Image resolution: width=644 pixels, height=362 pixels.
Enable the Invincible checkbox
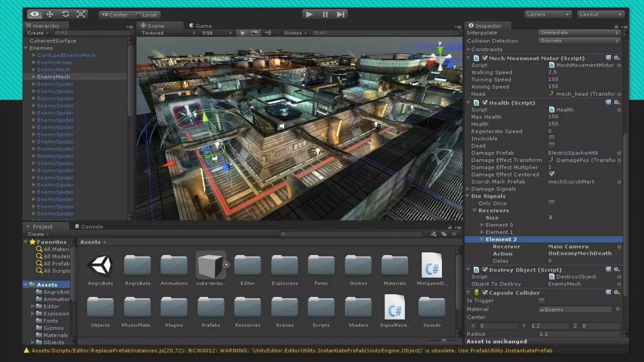pyautogui.click(x=551, y=138)
